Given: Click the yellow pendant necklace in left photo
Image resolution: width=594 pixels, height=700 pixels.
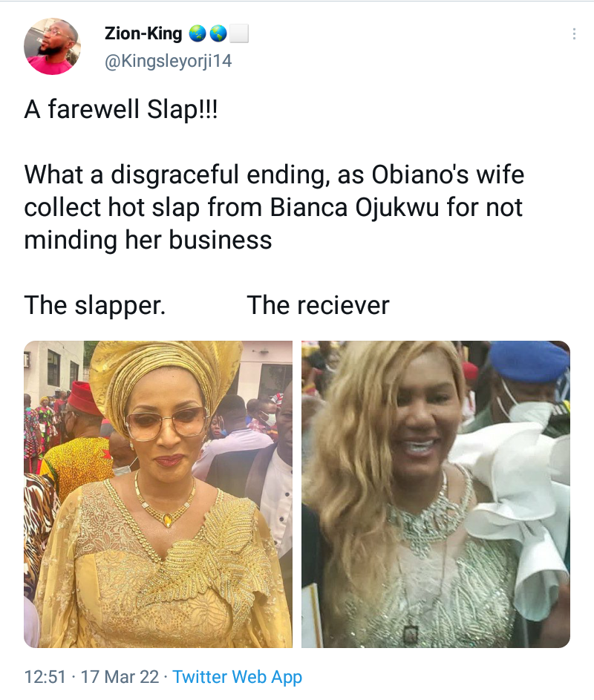Looking at the screenshot, I should 168,518.
